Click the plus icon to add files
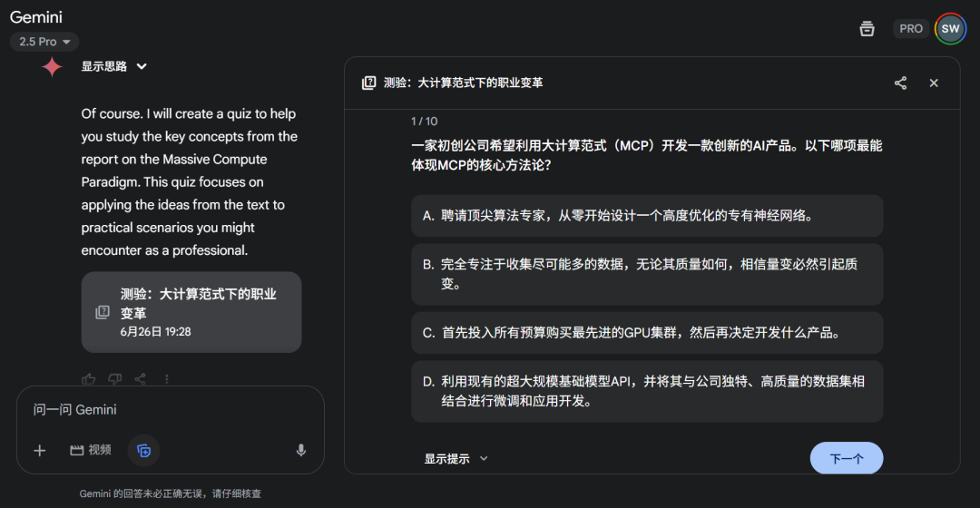Viewport: 980px width, 508px height. coord(40,450)
